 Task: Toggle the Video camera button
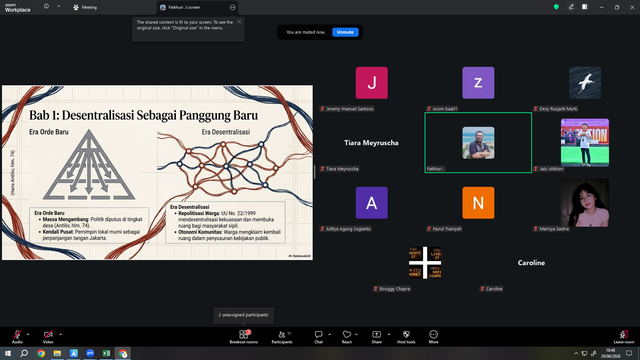48,337
